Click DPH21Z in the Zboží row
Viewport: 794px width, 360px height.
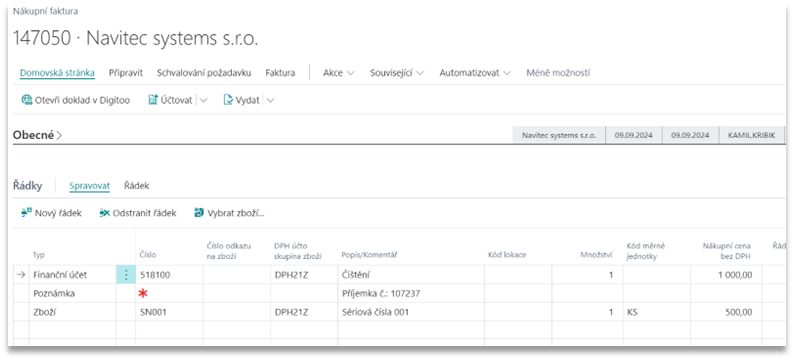(x=304, y=312)
